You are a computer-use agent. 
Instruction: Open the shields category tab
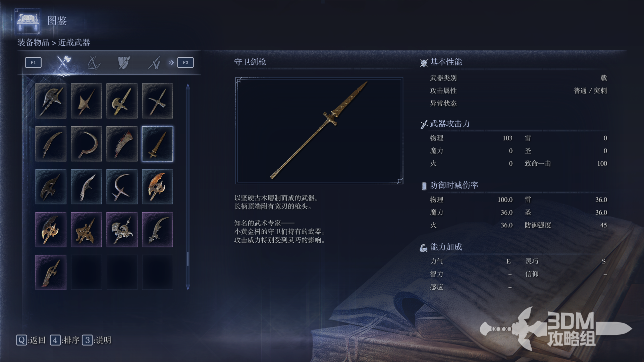pos(124,62)
